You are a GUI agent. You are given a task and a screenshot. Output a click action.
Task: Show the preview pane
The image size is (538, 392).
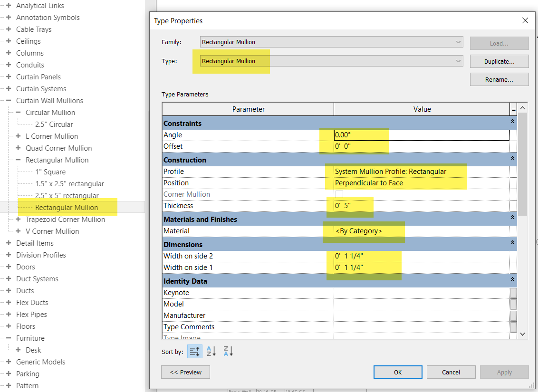185,372
